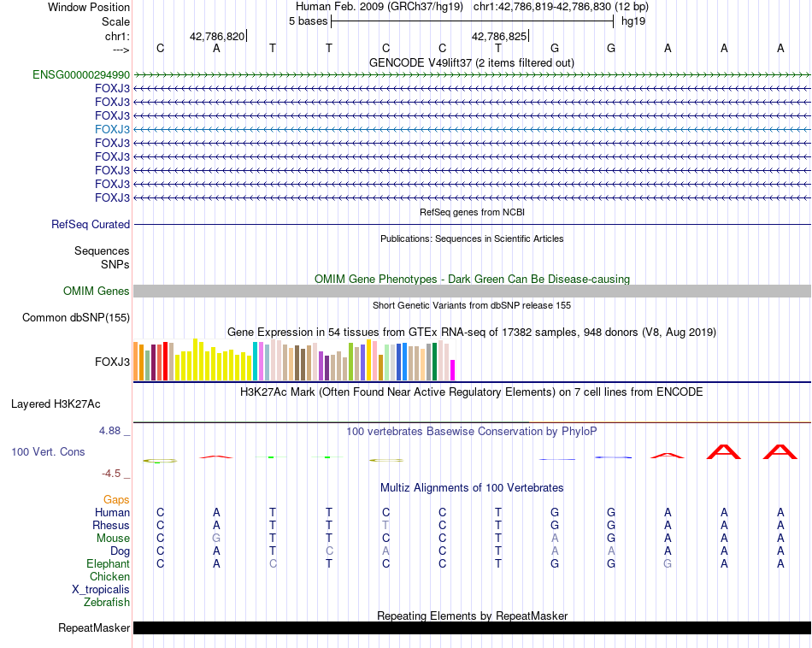Image resolution: width=812 pixels, height=648 pixels.
Task: Click the 100 Vert. Cons track label
Action: [48, 451]
